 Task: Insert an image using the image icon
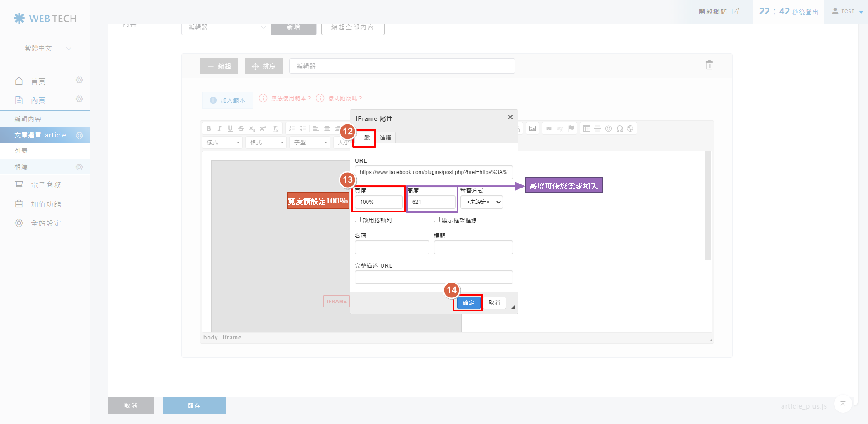[533, 129]
